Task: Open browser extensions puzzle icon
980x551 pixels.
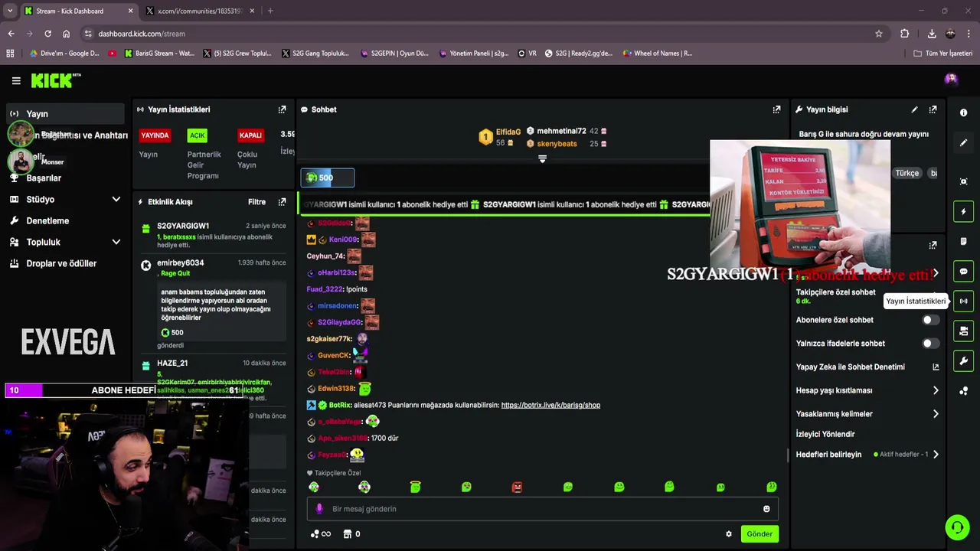Action: tap(904, 34)
